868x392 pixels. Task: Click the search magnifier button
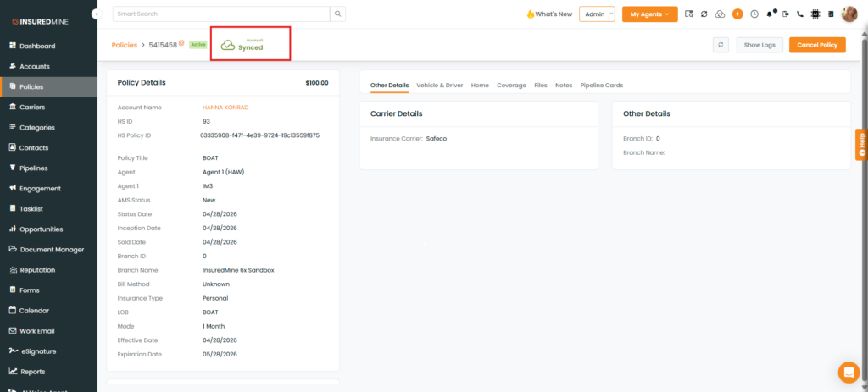point(337,14)
